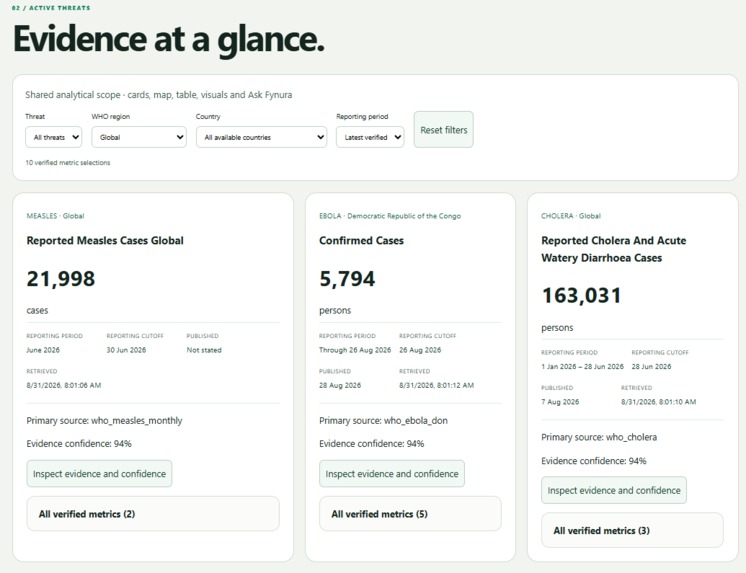Click the Reset filters button

pos(443,129)
